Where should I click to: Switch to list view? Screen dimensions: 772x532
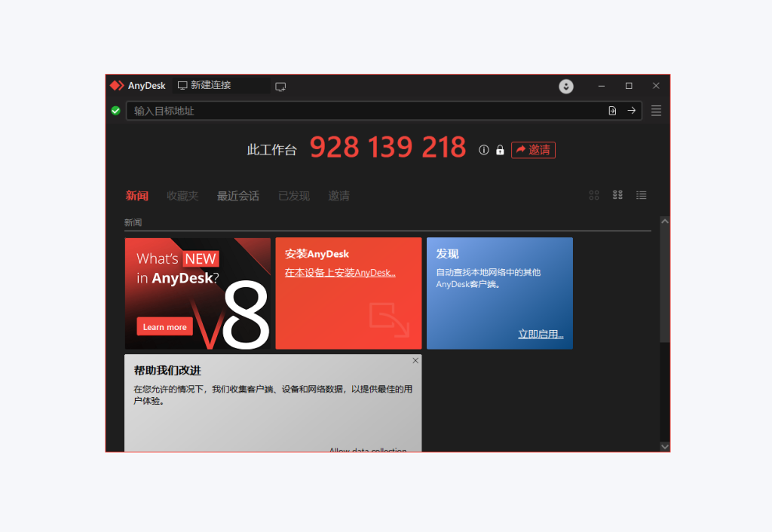pyautogui.click(x=641, y=195)
